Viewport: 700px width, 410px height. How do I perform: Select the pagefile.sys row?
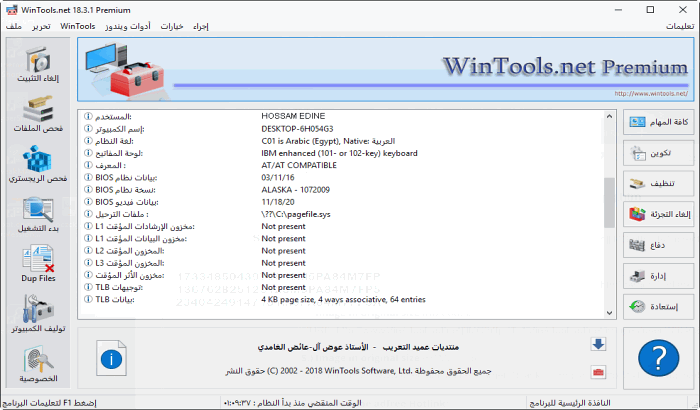coord(342,214)
